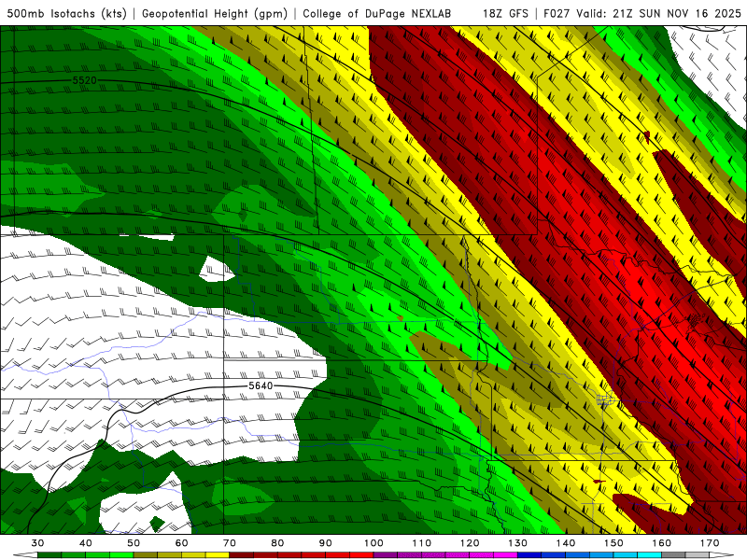This screenshot has width=747, height=560.
Task: Click the dark gray 160–165 kt legend swatch
Action: pyautogui.click(x=673, y=555)
